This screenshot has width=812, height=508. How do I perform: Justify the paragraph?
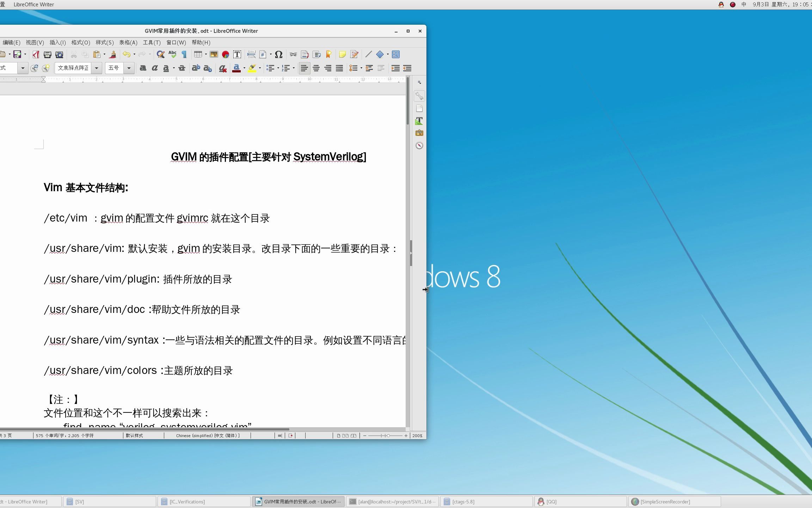[x=339, y=68]
